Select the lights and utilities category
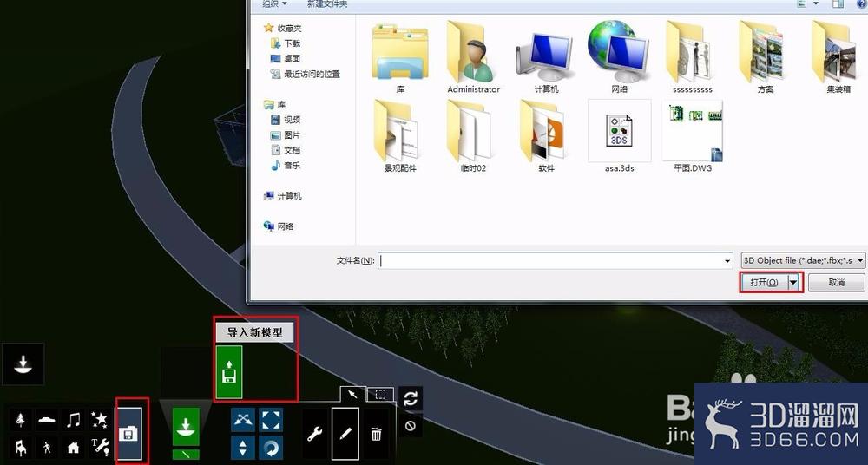868x465 pixels. click(100, 447)
